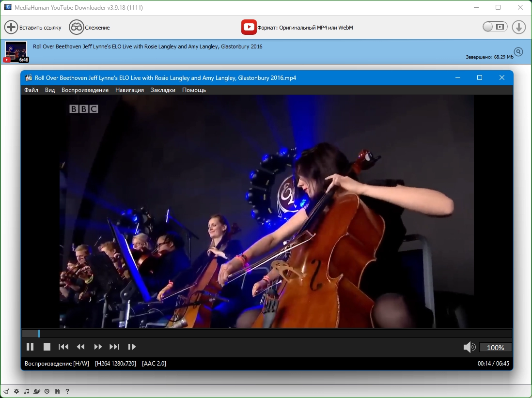Open the Воспроизведение menu
Image resolution: width=532 pixels, height=398 pixels.
pos(85,90)
